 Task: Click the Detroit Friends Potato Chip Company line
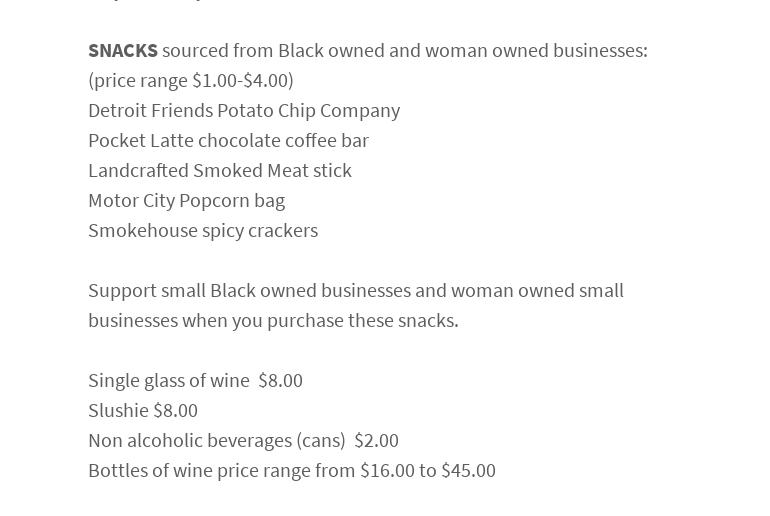[x=244, y=110]
